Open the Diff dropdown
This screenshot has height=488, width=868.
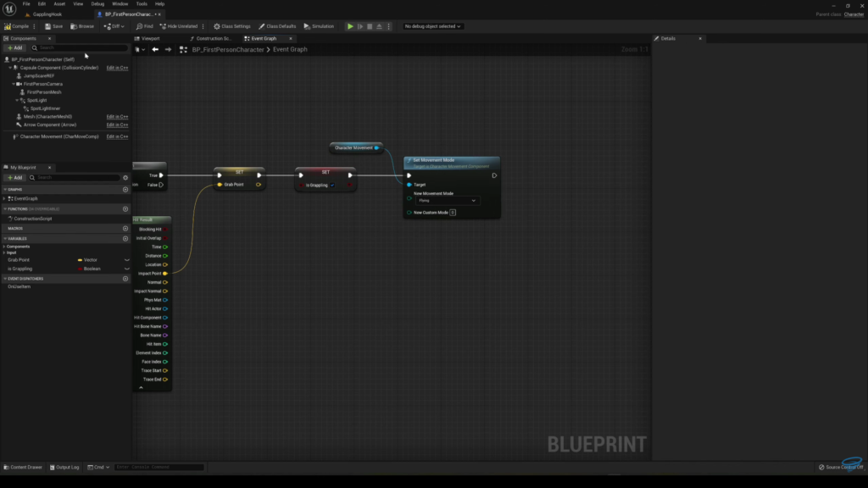coord(114,26)
